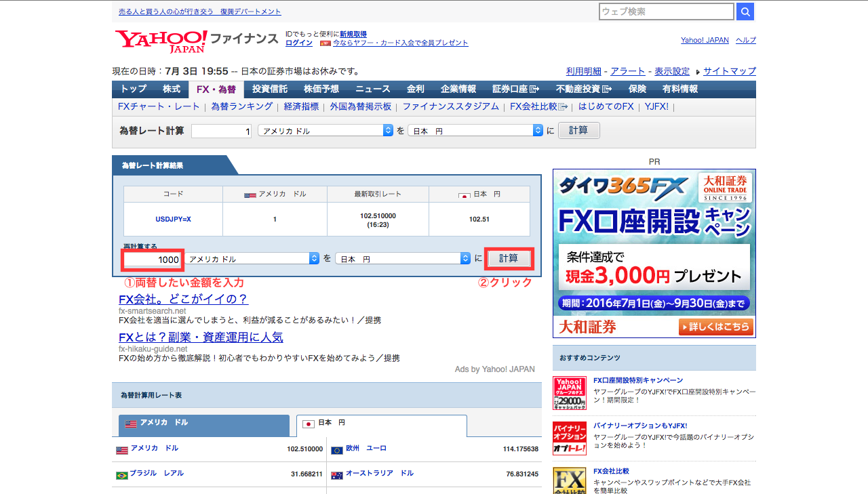Click the blue web search magnifier icon
This screenshot has width=868, height=494.
point(745,12)
